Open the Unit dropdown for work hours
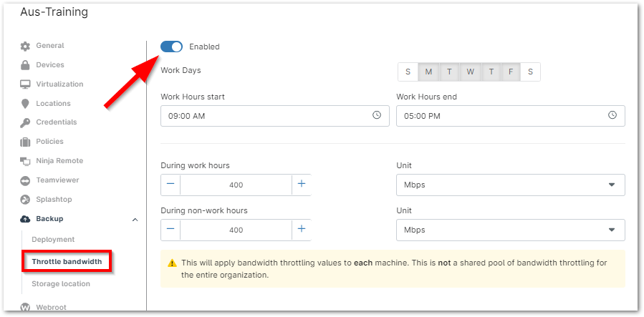Image resolution: width=644 pixels, height=317 pixels. click(x=510, y=185)
